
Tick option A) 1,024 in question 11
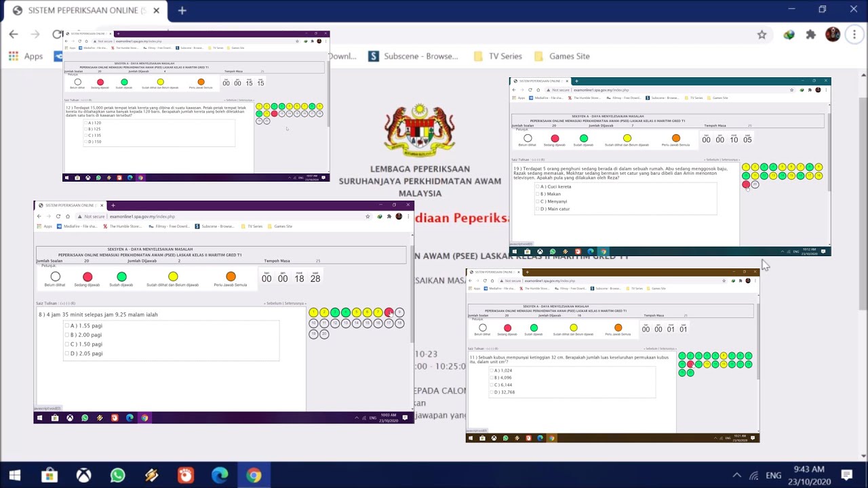coord(492,371)
